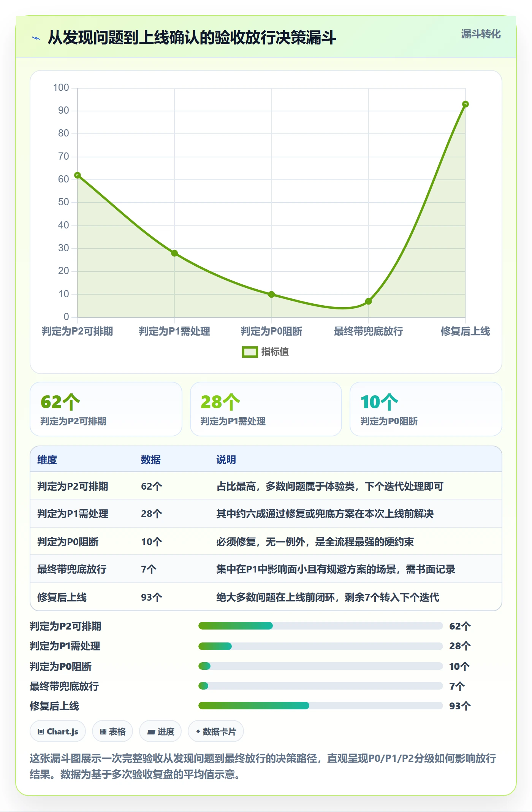Image resolution: width=532 pixels, height=812 pixels.
Task: Open the 28个 判定为P1需处理 card
Action: pyautogui.click(x=266, y=409)
